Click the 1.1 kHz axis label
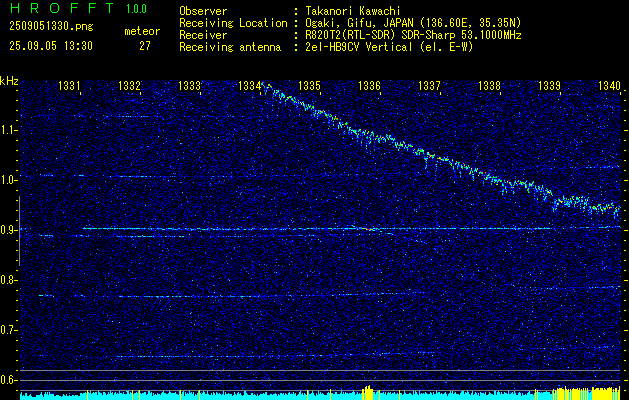This screenshot has height=400, width=629. [8, 130]
